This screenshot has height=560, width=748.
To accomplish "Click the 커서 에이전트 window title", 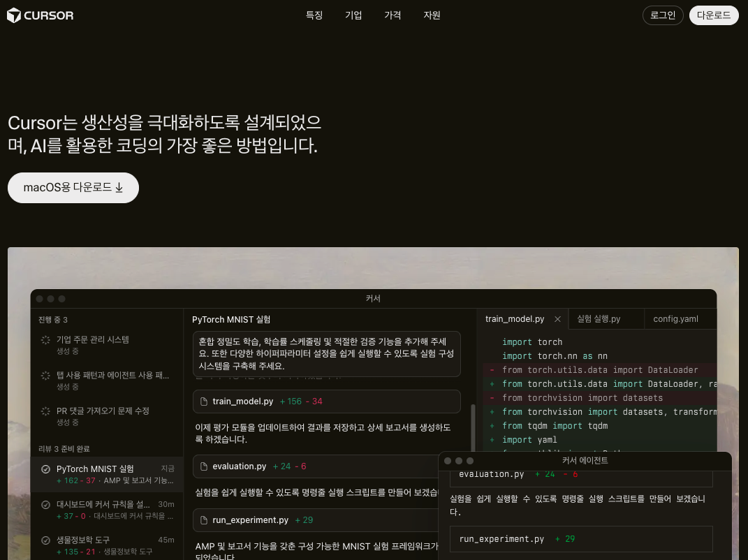I will pyautogui.click(x=585, y=460).
